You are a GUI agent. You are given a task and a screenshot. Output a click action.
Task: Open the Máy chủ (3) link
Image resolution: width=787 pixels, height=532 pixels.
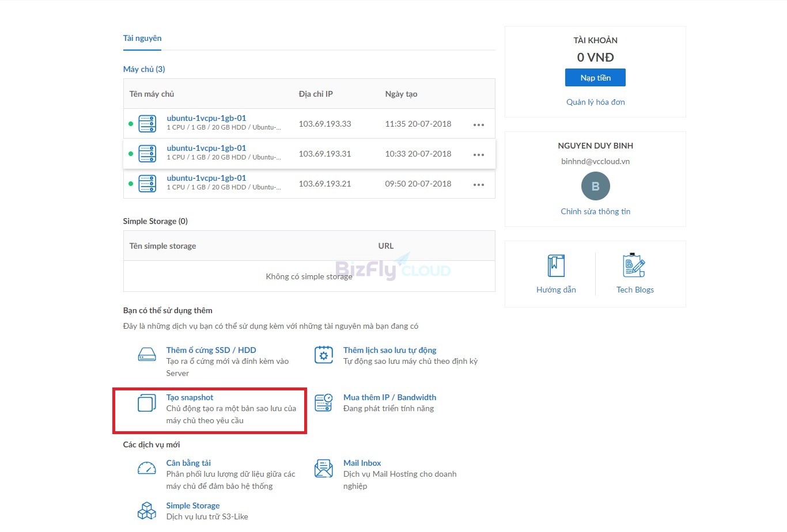(144, 69)
